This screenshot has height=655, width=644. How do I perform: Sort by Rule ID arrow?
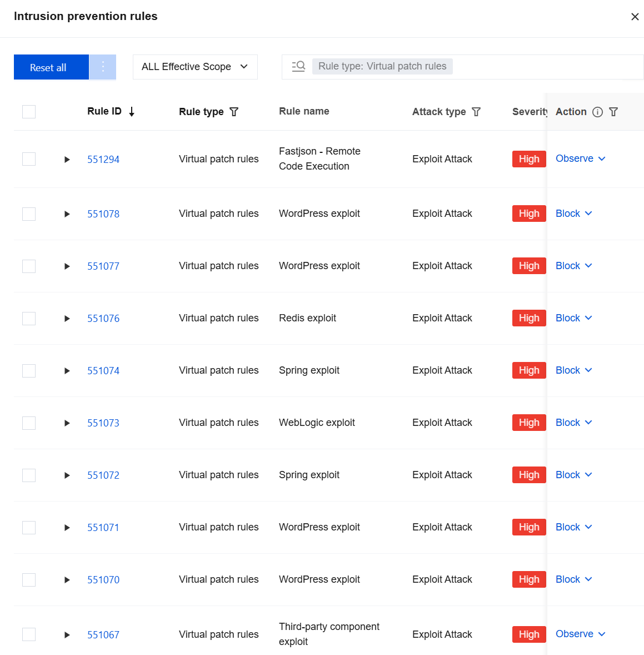[x=132, y=112]
